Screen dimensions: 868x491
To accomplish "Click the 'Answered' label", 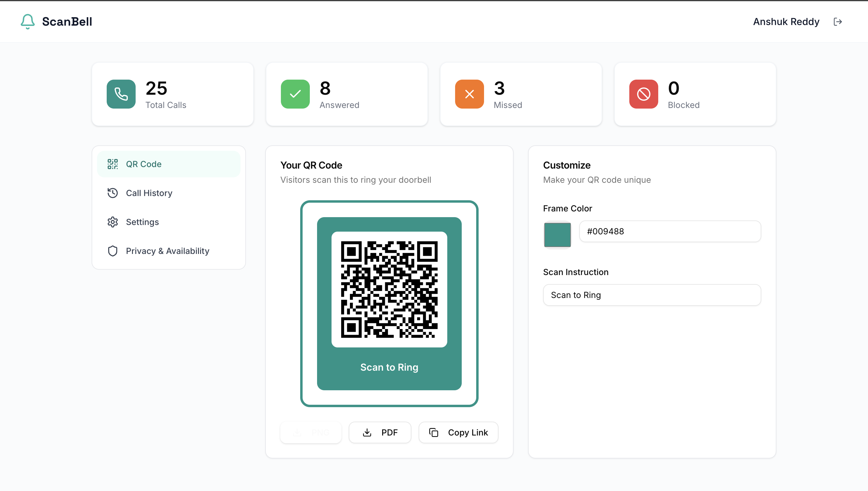I will point(339,105).
